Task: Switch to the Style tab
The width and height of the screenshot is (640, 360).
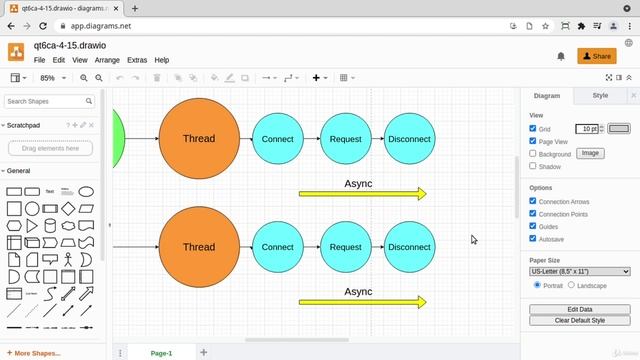Action: coord(600,96)
